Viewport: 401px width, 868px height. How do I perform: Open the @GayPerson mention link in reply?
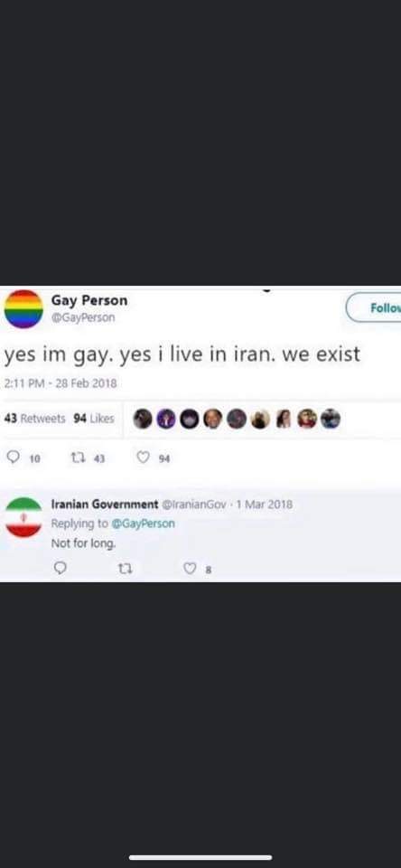tap(143, 524)
